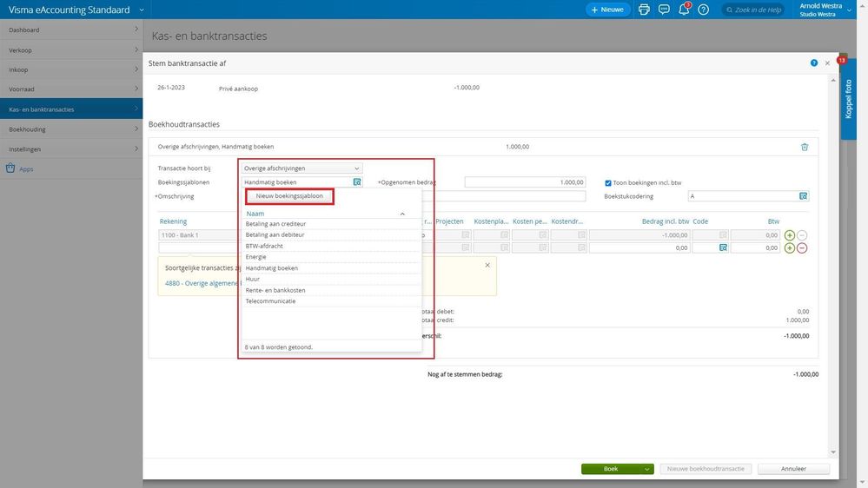
Task: Expand the Overige afschrijvingen dropdown
Action: tap(301, 168)
